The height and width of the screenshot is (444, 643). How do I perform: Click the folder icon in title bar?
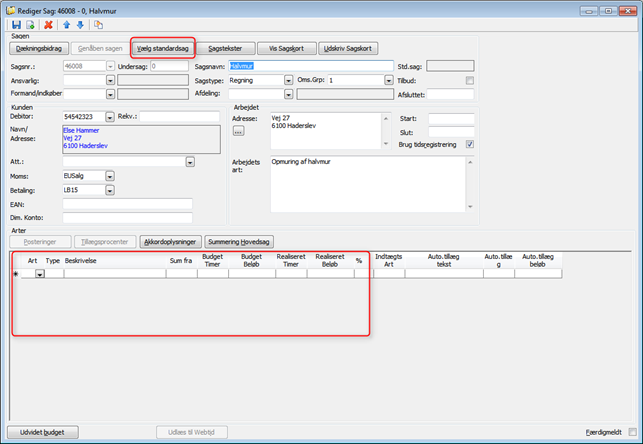[10, 8]
